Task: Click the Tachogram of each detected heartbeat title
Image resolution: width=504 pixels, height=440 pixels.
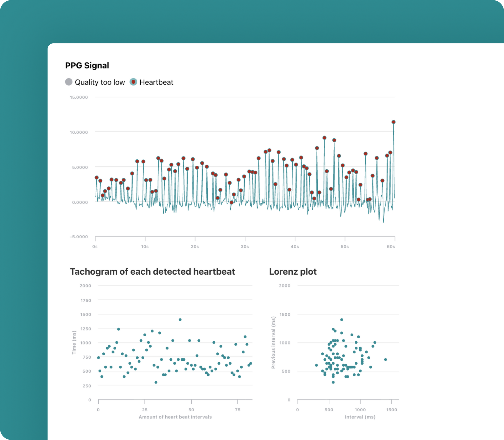Action: (x=152, y=271)
